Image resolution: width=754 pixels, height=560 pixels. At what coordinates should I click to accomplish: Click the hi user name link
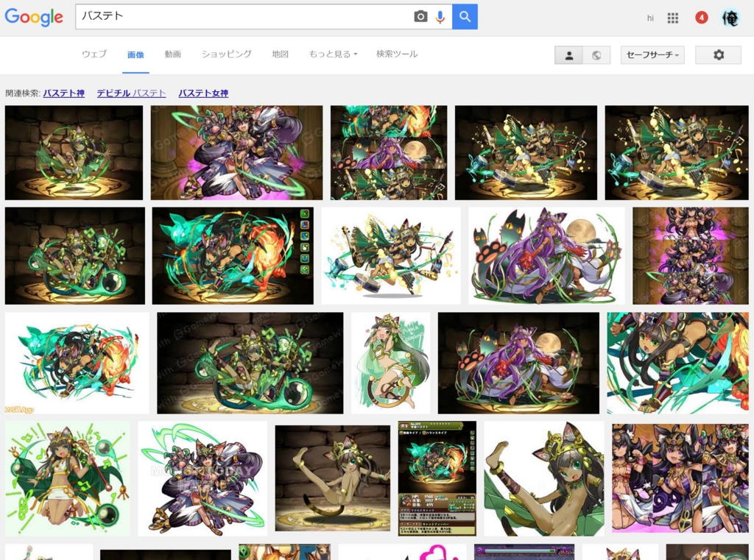650,18
